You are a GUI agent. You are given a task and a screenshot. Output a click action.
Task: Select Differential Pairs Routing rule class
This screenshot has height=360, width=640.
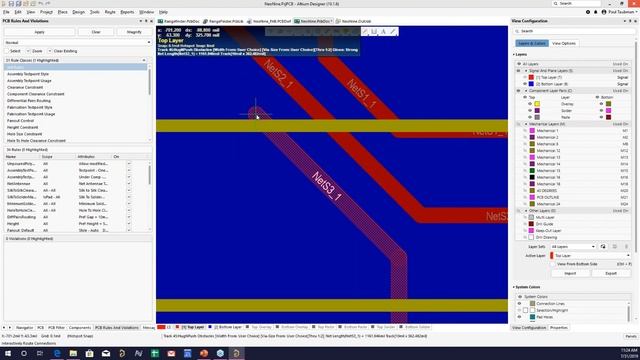[29, 100]
